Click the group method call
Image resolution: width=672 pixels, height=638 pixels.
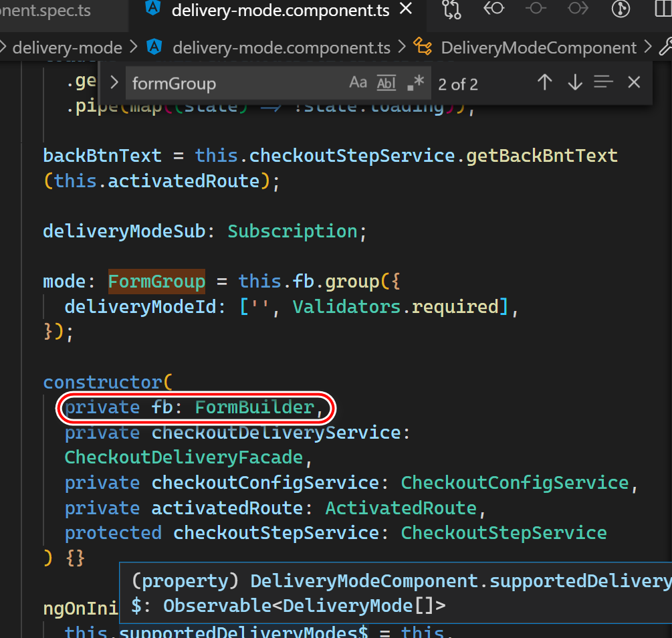pyautogui.click(x=352, y=282)
